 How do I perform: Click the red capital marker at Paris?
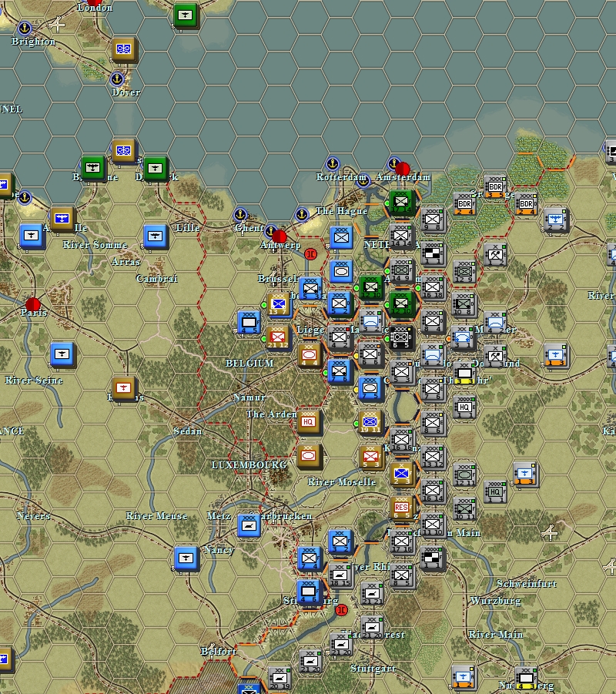pyautogui.click(x=33, y=304)
